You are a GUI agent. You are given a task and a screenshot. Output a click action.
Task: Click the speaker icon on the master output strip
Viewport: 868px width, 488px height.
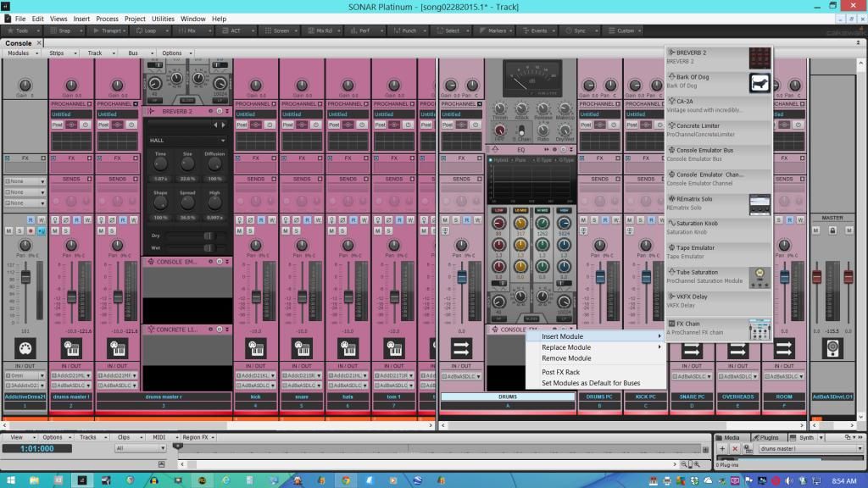tap(832, 348)
